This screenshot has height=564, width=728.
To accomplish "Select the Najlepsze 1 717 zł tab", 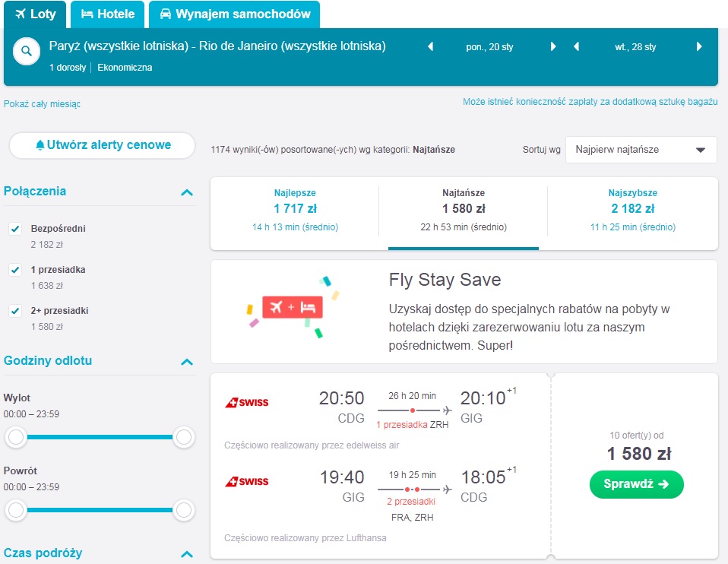I will [295, 210].
